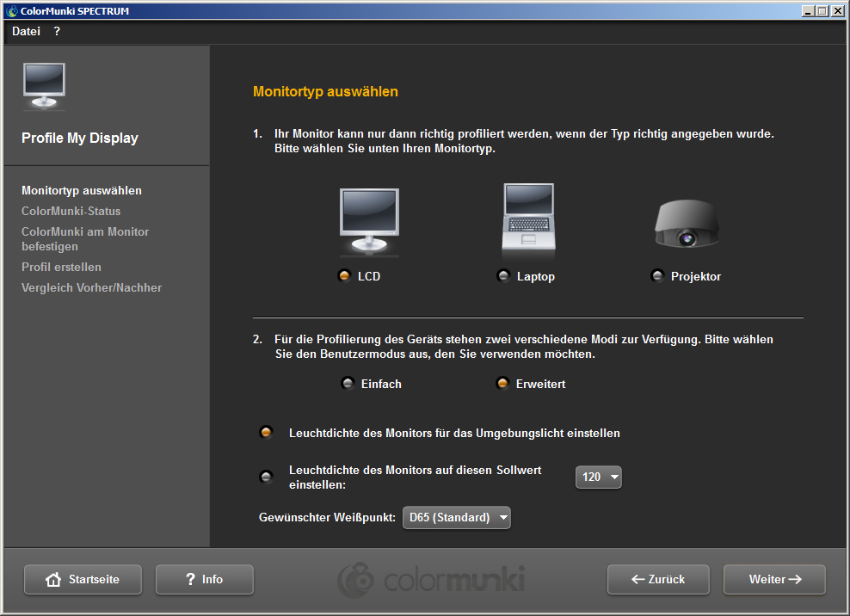This screenshot has width=850, height=616.
Task: Minimize the ColorMunki SPECTRUM window
Action: pyautogui.click(x=808, y=11)
